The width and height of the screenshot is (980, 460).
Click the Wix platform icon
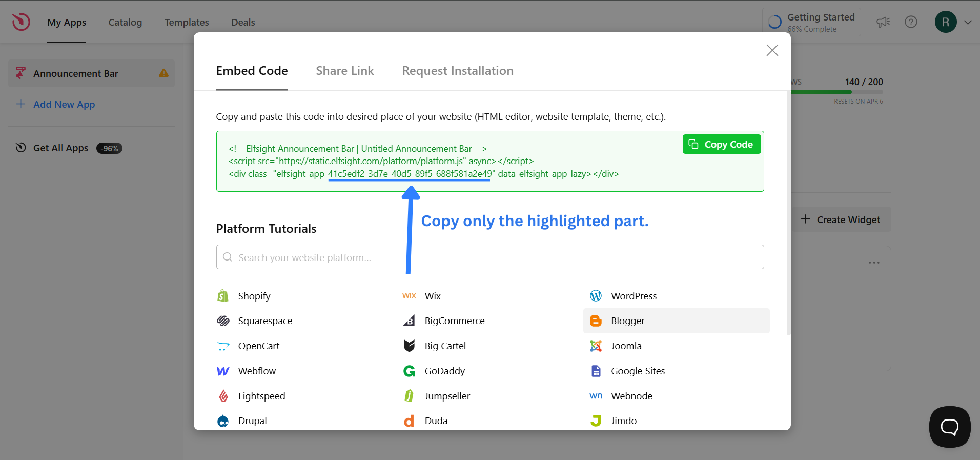(409, 296)
